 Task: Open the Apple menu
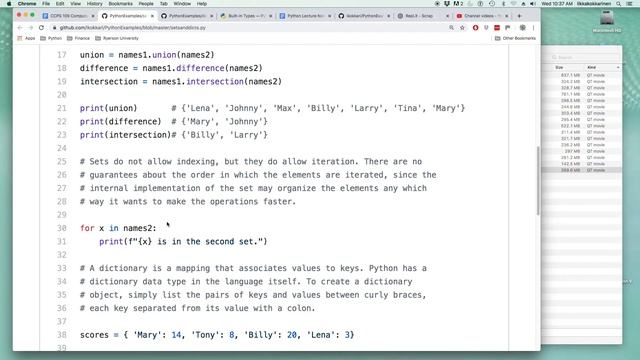point(9,4)
